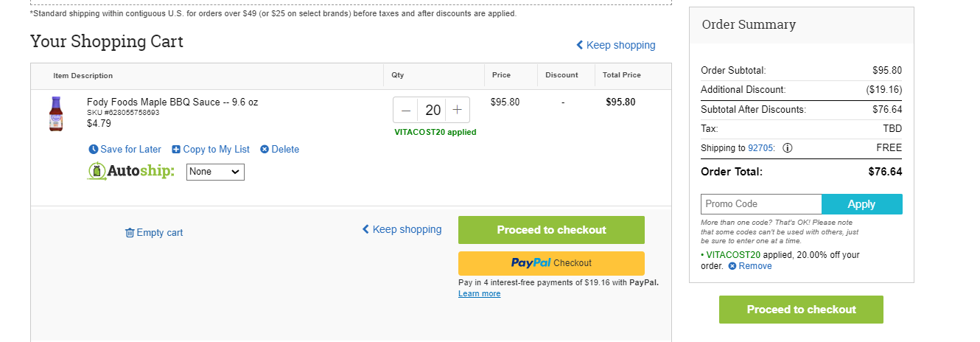This screenshot has height=342, width=980.
Task: Decrease quantity with the minus button
Action: click(x=406, y=110)
